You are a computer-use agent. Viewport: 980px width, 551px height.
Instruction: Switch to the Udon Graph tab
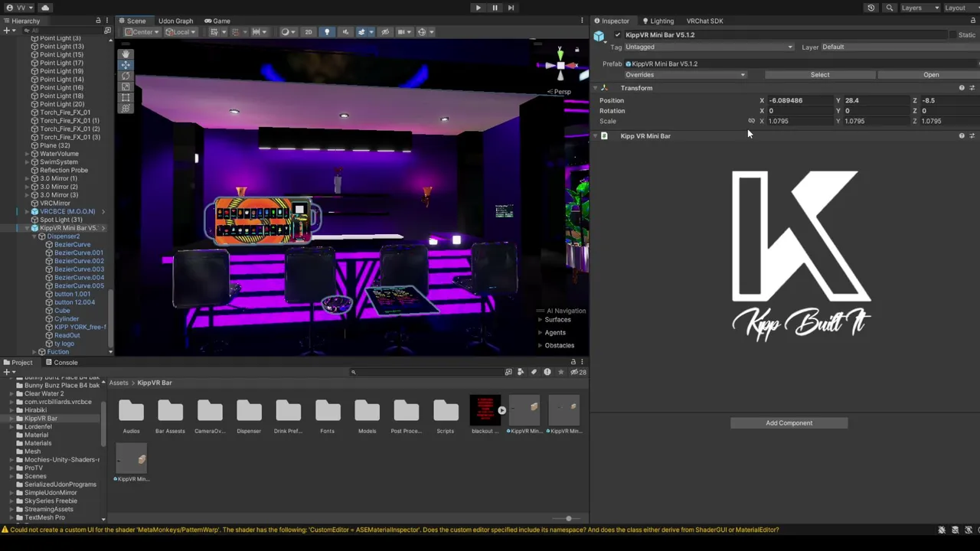tap(175, 21)
